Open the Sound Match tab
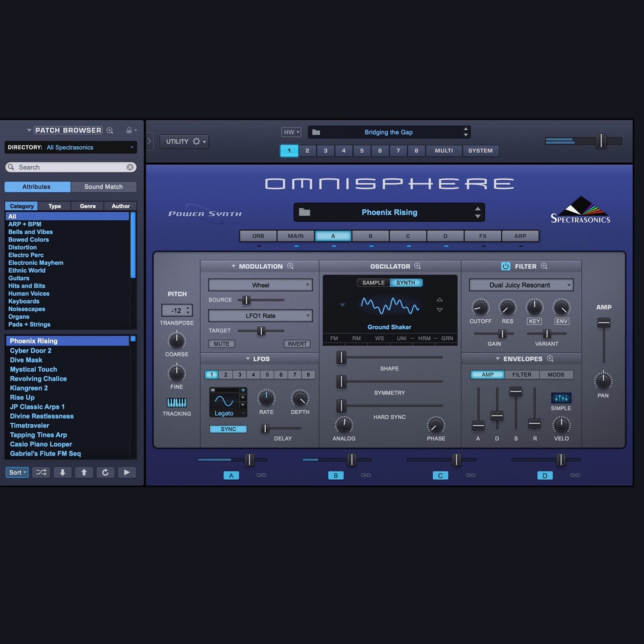The width and height of the screenshot is (644, 644). (x=104, y=187)
